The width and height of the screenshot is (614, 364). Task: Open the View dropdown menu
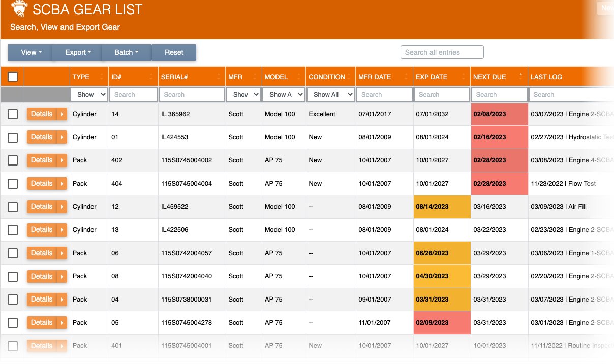click(32, 52)
